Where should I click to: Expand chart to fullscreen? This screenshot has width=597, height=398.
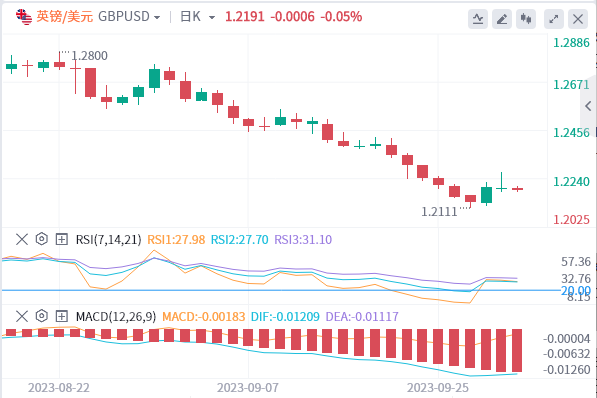(554, 19)
